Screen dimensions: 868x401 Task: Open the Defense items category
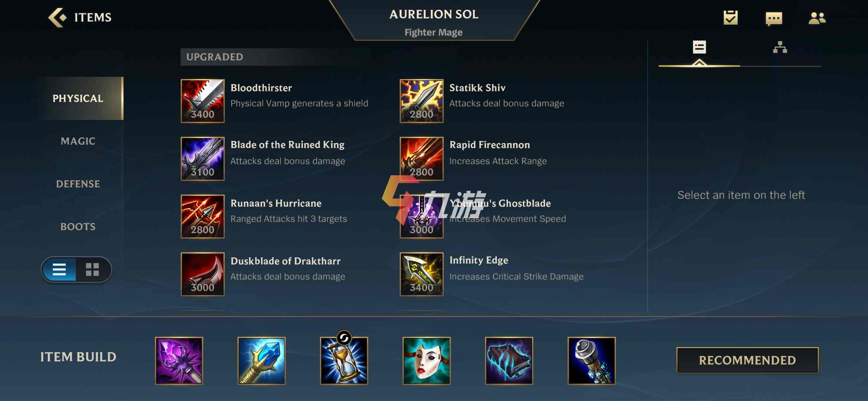tap(78, 184)
